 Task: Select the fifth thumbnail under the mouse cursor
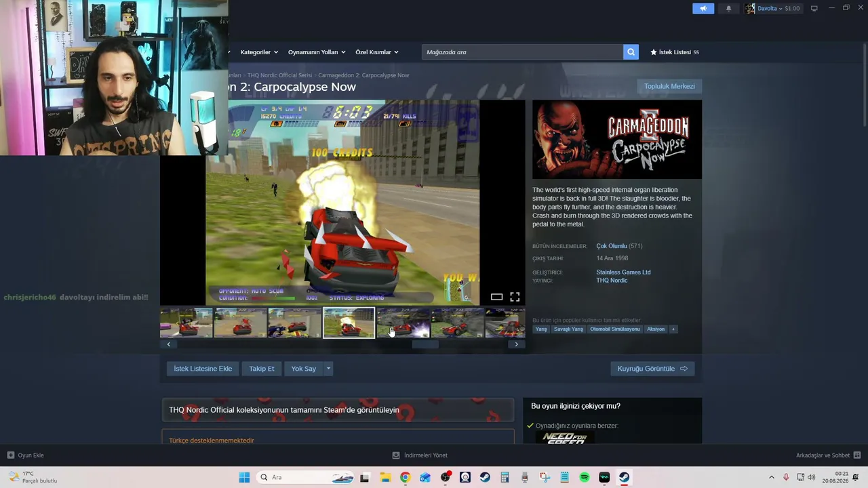point(403,323)
